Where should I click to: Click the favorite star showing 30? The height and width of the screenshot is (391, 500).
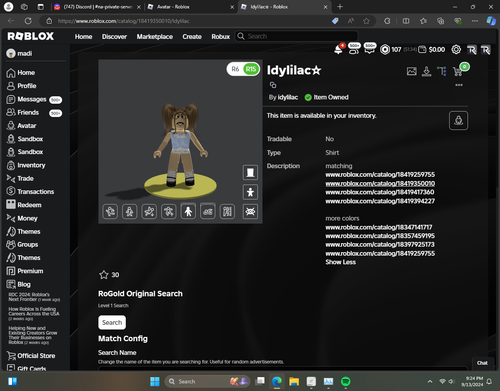104,275
